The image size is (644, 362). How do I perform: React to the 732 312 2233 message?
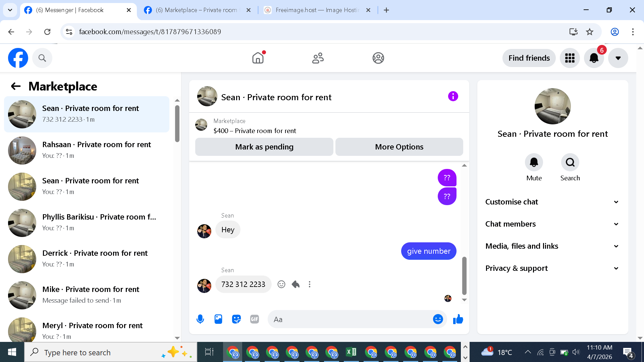coord(281,284)
